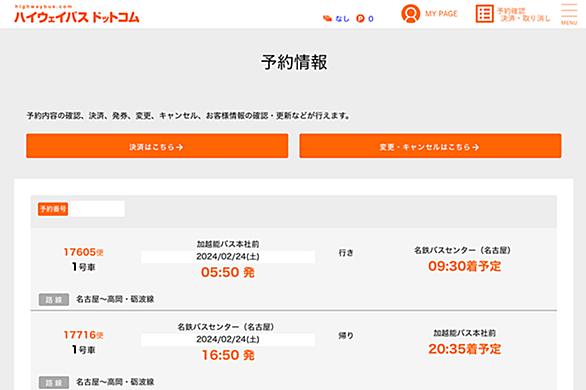
Task: Click the 変更・キャンセルはこちら button
Action: pyautogui.click(x=430, y=146)
